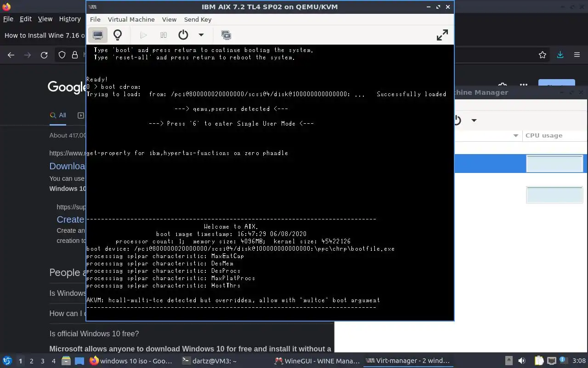Screen dimensions: 588x368
Task: Click show desktop icon in taskbar
Action: pyautogui.click(x=79, y=361)
